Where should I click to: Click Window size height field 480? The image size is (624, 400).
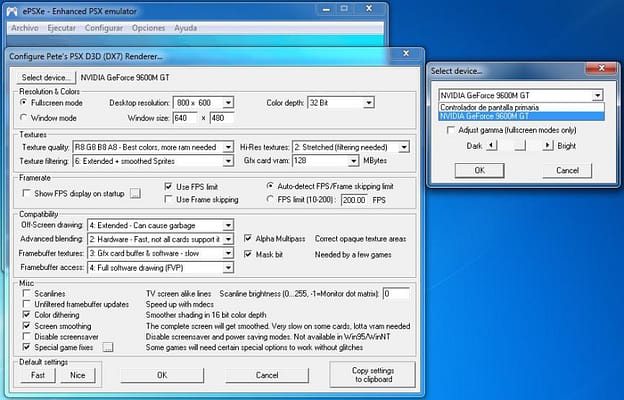pyautogui.click(x=221, y=118)
